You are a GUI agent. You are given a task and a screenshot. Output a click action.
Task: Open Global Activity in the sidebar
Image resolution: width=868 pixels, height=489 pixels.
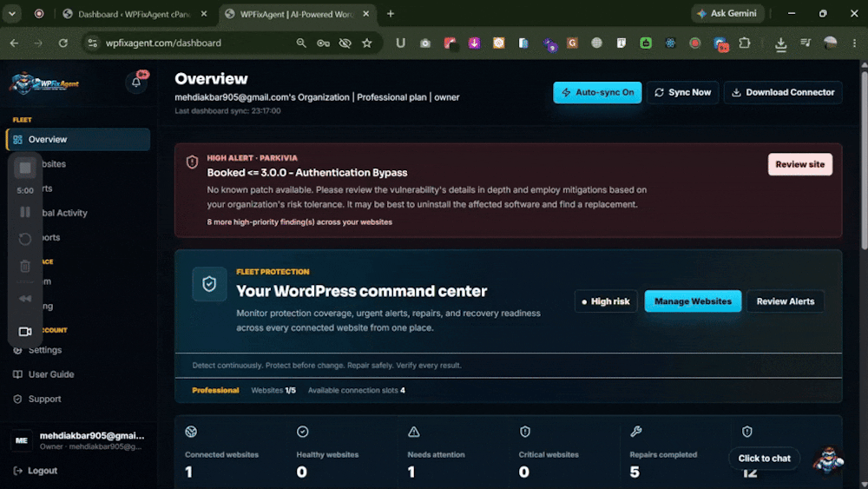(x=64, y=213)
